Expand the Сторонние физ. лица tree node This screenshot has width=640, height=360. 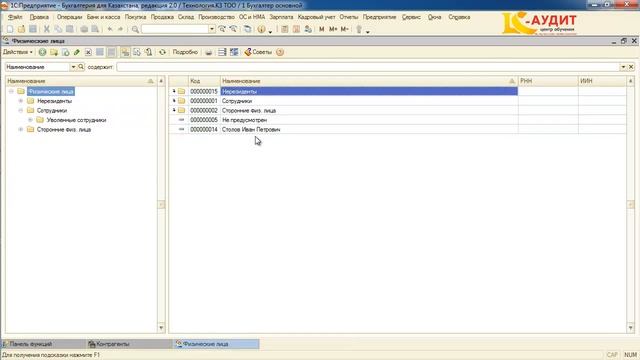coord(21,129)
